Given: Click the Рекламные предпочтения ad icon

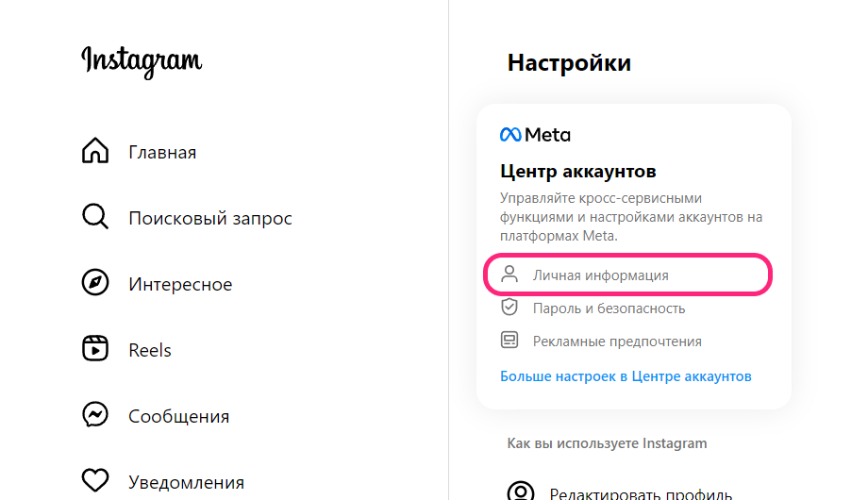Looking at the screenshot, I should click(509, 340).
